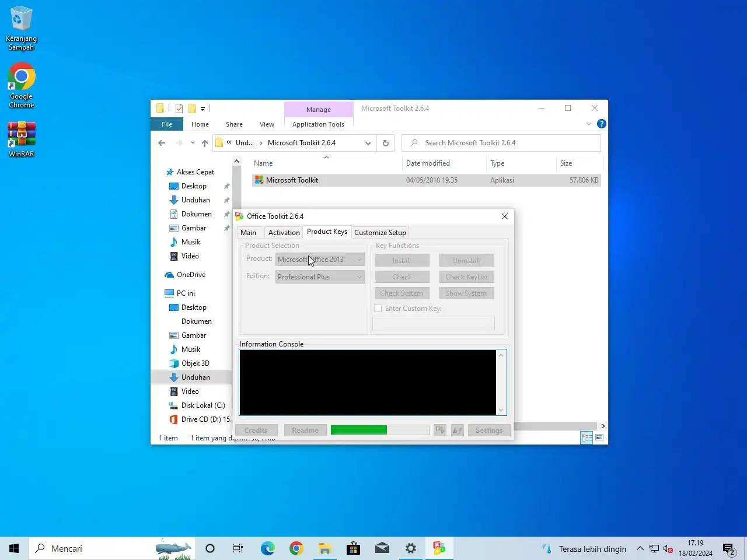
Task: Launch Chrome from the taskbar
Action: coord(296,548)
